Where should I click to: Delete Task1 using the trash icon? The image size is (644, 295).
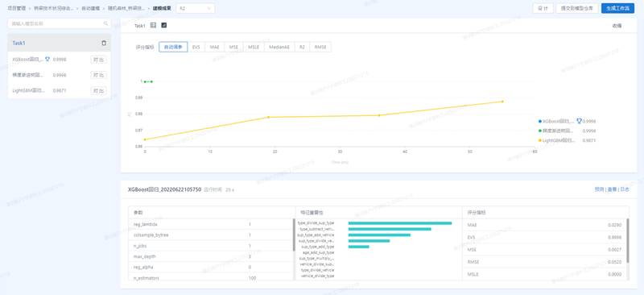(104, 44)
